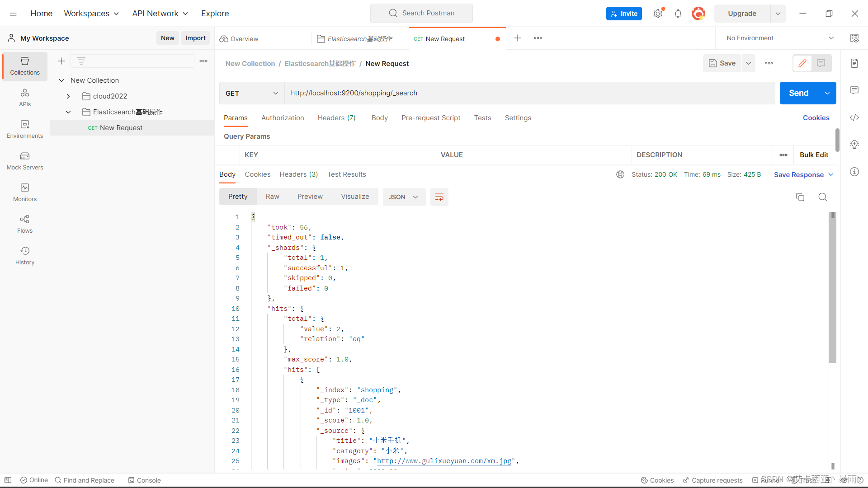Select the Raw response view
Image resolution: width=868 pixels, height=488 pixels.
(x=273, y=197)
